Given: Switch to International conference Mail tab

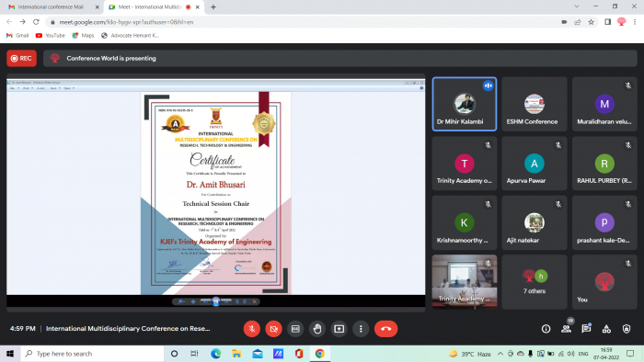Looking at the screenshot, I should 52,7.
